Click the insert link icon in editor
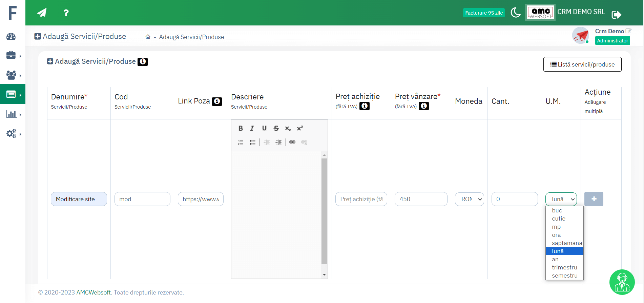The width and height of the screenshot is (644, 303). click(292, 142)
